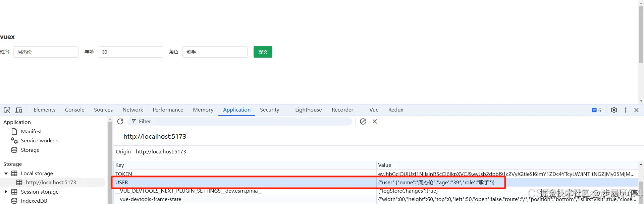This screenshot has width=644, height=204.
Task: Click the page vertical scrollbar thumb
Action: (x=641, y=35)
